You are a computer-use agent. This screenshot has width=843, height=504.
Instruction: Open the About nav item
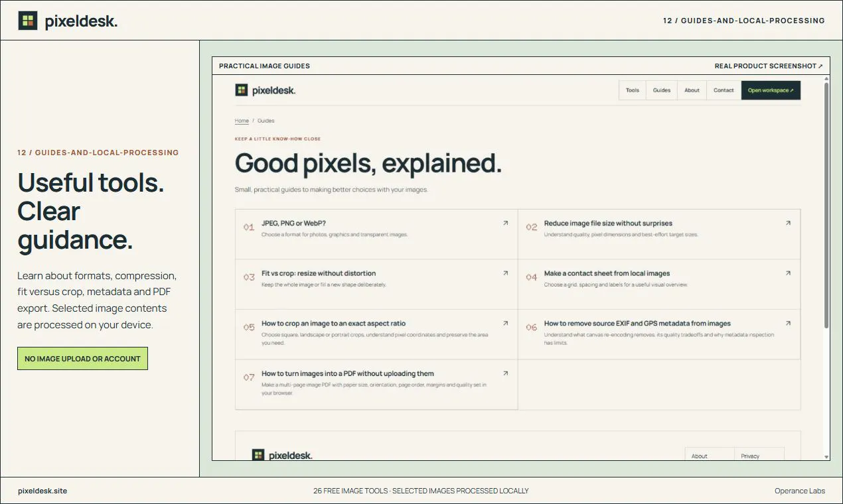tap(692, 90)
